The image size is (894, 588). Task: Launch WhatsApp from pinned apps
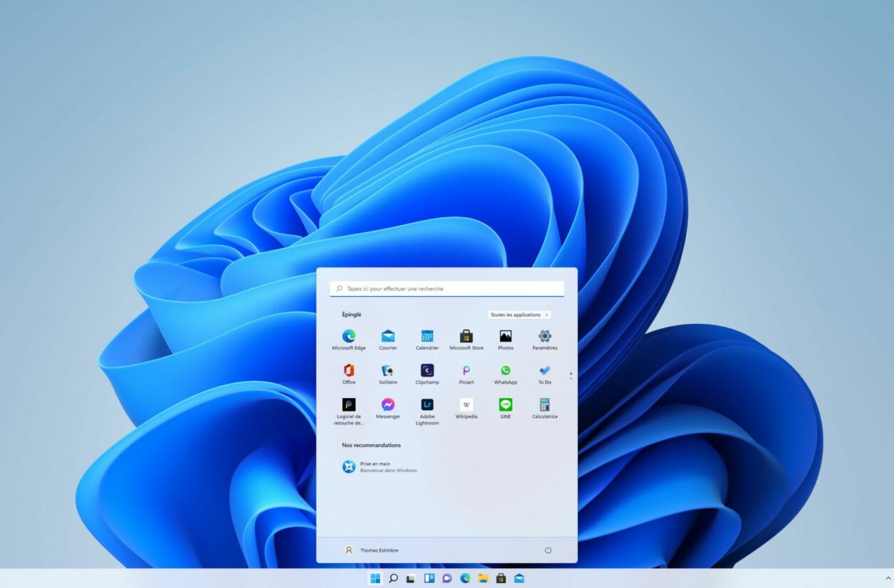(x=505, y=374)
